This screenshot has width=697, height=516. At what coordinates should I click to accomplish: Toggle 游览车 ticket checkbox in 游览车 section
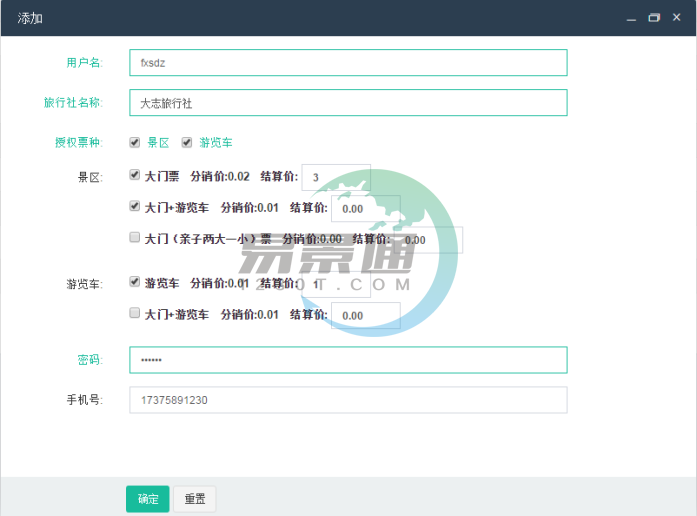(x=135, y=282)
